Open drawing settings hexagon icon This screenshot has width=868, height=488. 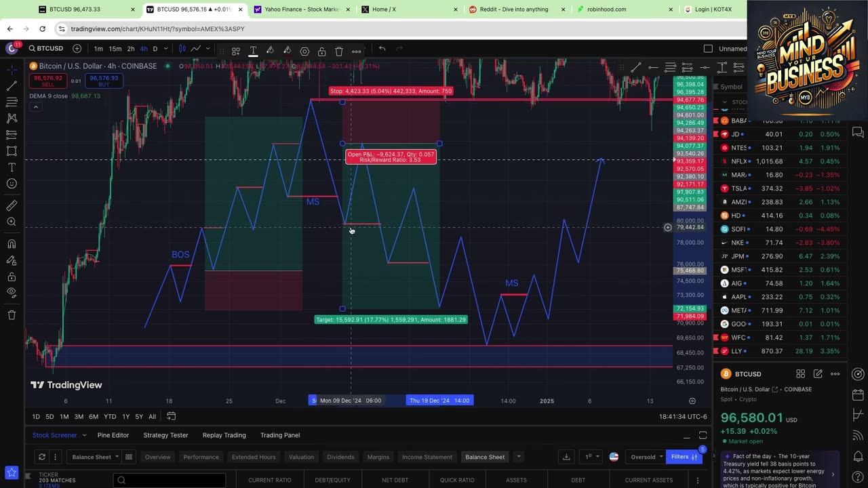click(x=304, y=52)
